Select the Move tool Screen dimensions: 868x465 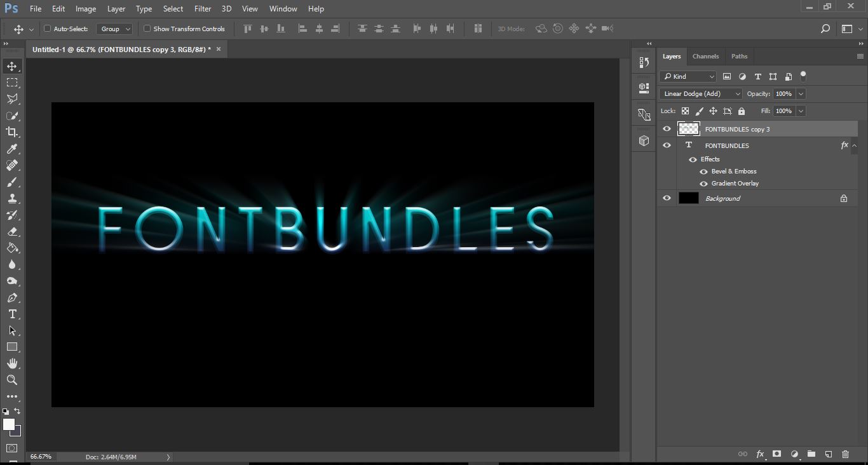pyautogui.click(x=12, y=66)
